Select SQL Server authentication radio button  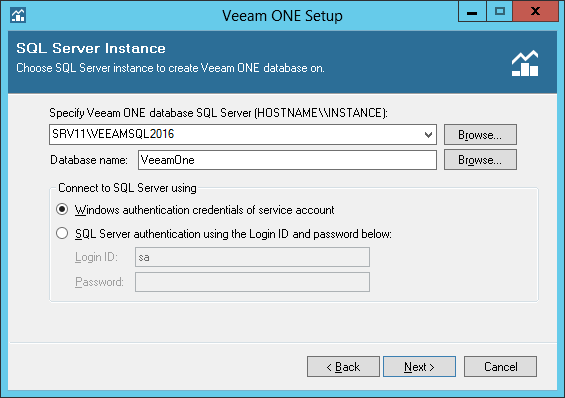coord(62,233)
